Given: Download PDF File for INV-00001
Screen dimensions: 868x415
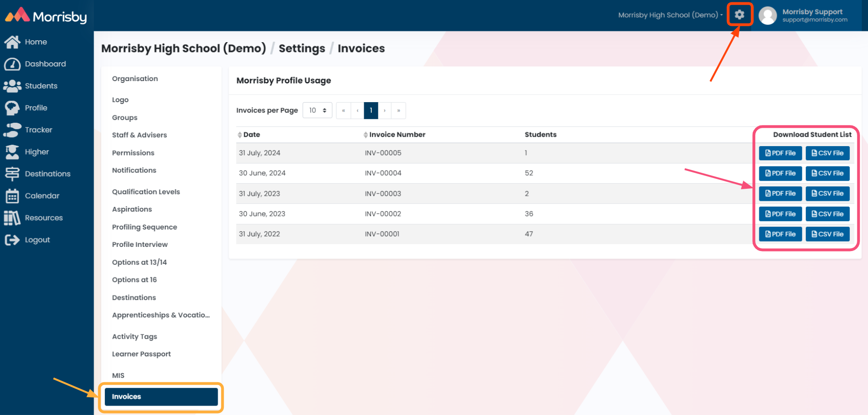Looking at the screenshot, I should click(x=780, y=234).
